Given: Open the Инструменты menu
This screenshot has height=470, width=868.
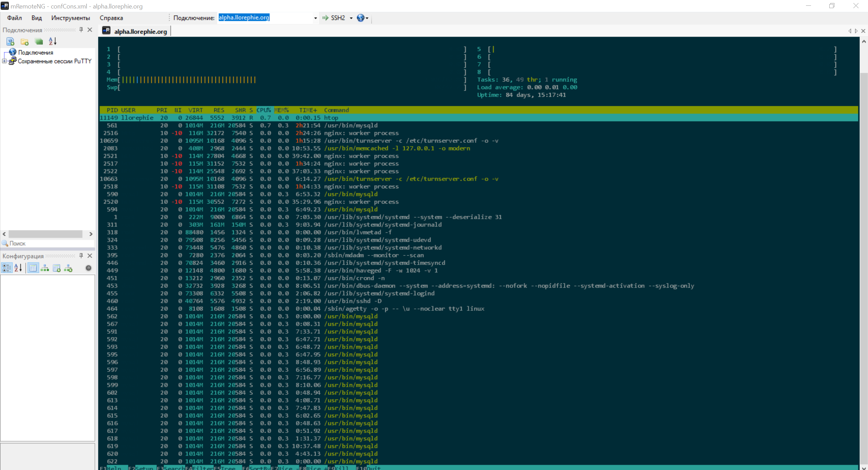Looking at the screenshot, I should click(x=71, y=18).
